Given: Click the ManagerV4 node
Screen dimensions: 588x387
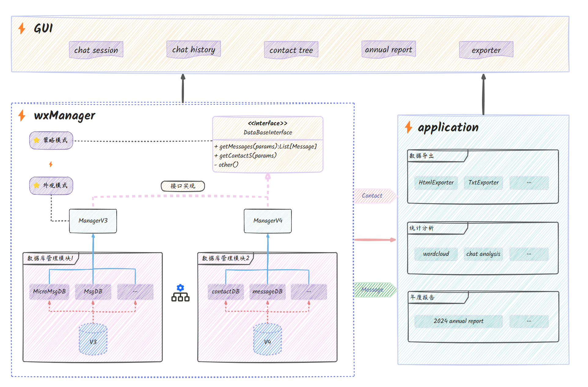Looking at the screenshot, I should point(268,221).
